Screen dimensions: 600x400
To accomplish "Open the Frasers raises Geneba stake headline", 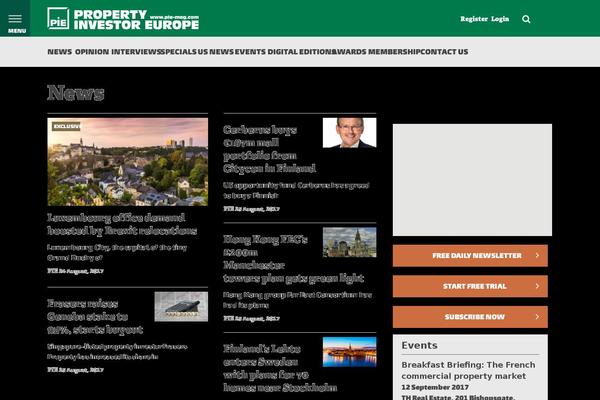I will pyautogui.click(x=95, y=317).
